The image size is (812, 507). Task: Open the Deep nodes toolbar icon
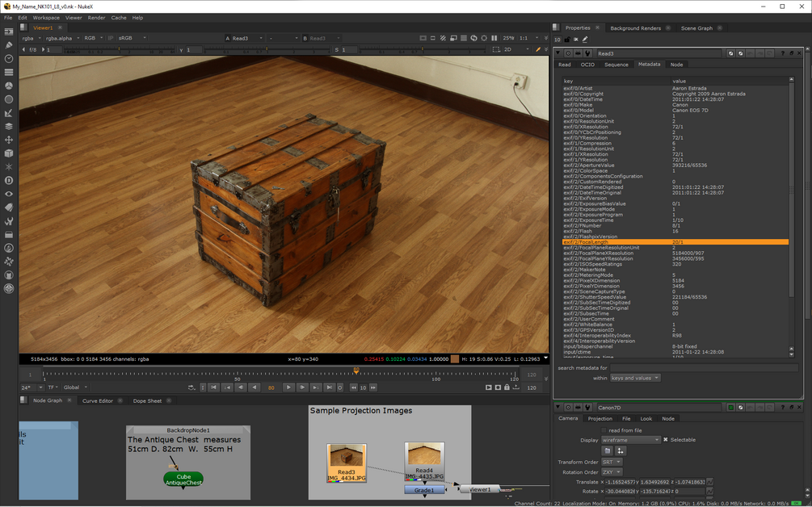[x=9, y=180]
